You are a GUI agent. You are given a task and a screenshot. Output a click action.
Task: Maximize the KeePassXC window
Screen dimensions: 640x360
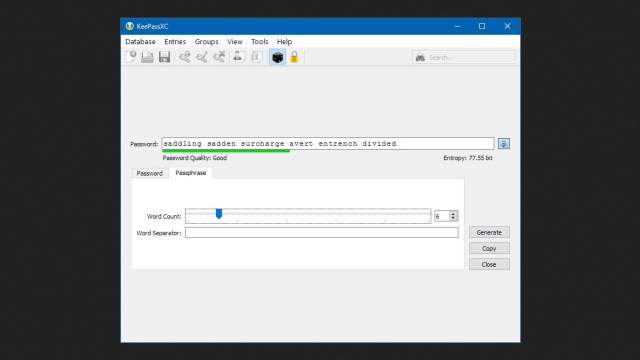pos(482,26)
